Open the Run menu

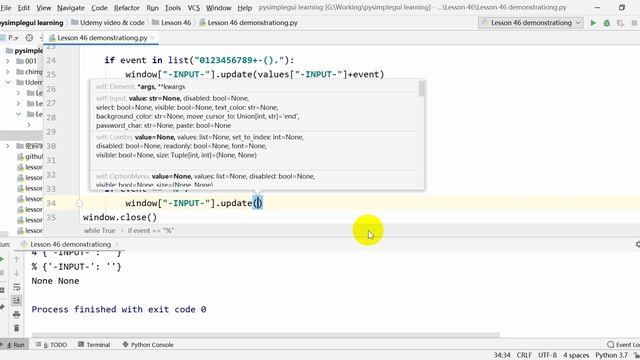[152, 8]
